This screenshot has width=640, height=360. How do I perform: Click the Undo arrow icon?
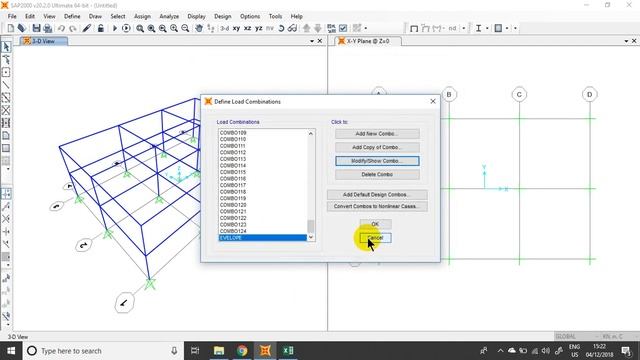61,28
